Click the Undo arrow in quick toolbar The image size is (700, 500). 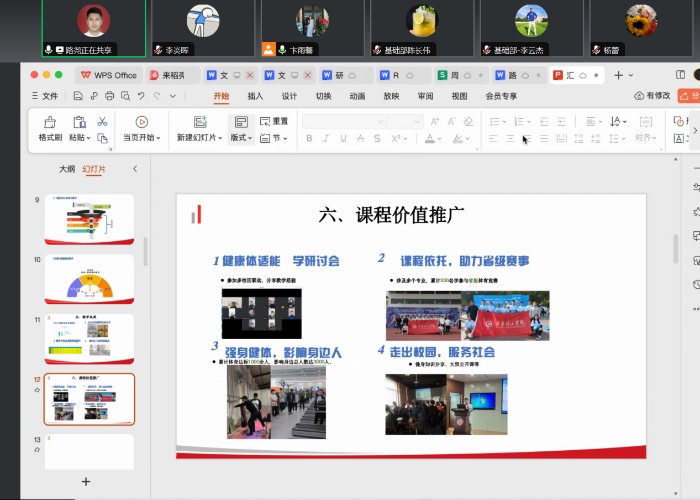[x=141, y=96]
